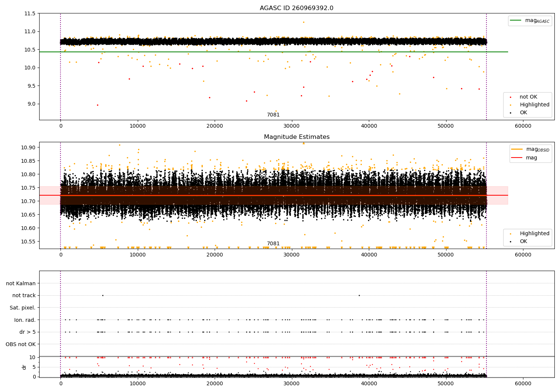
Task: Click the 'not track' y-axis label
Action: [x=24, y=295]
